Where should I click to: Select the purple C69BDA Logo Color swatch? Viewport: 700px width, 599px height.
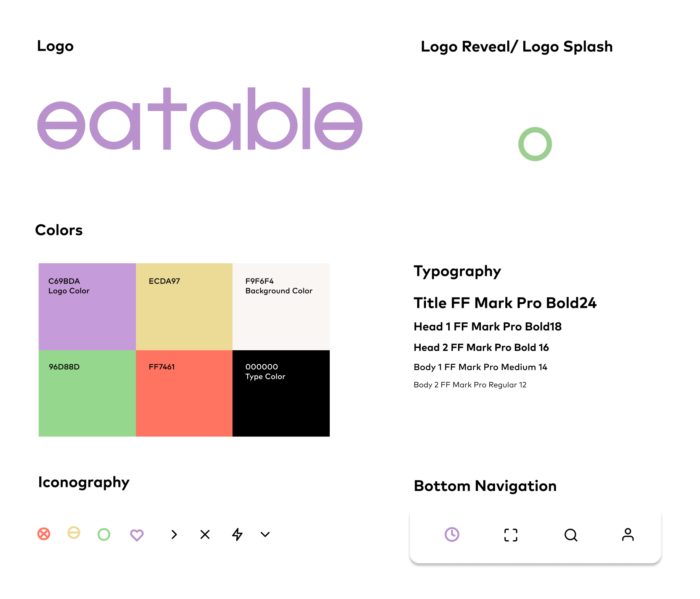click(x=87, y=307)
